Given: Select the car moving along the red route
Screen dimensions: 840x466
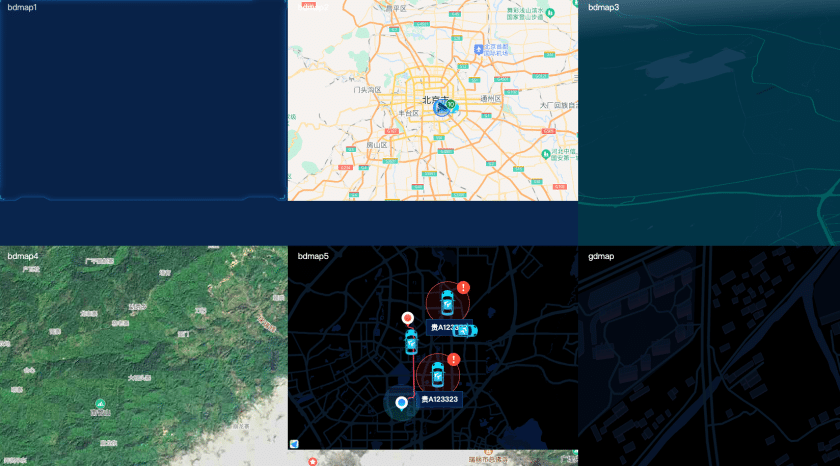Looking at the screenshot, I should click(411, 342).
